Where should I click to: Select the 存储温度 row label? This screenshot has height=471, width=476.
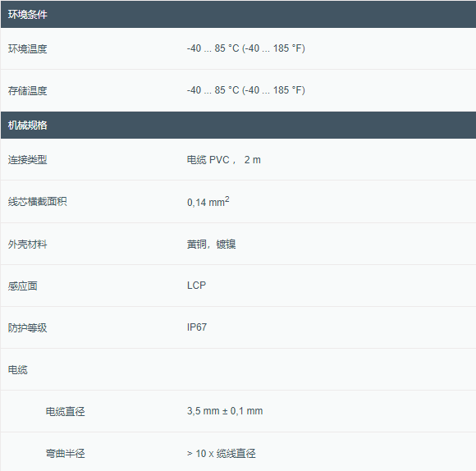tap(28, 90)
